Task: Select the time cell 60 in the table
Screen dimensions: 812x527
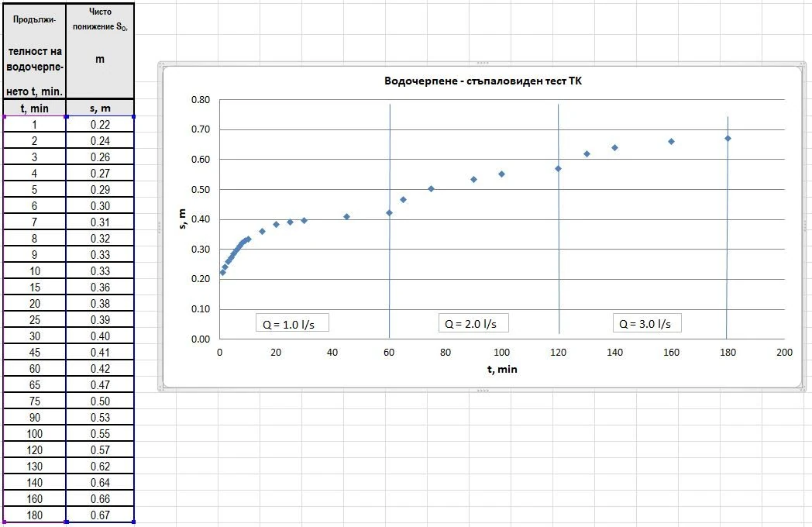Action: click(x=35, y=368)
